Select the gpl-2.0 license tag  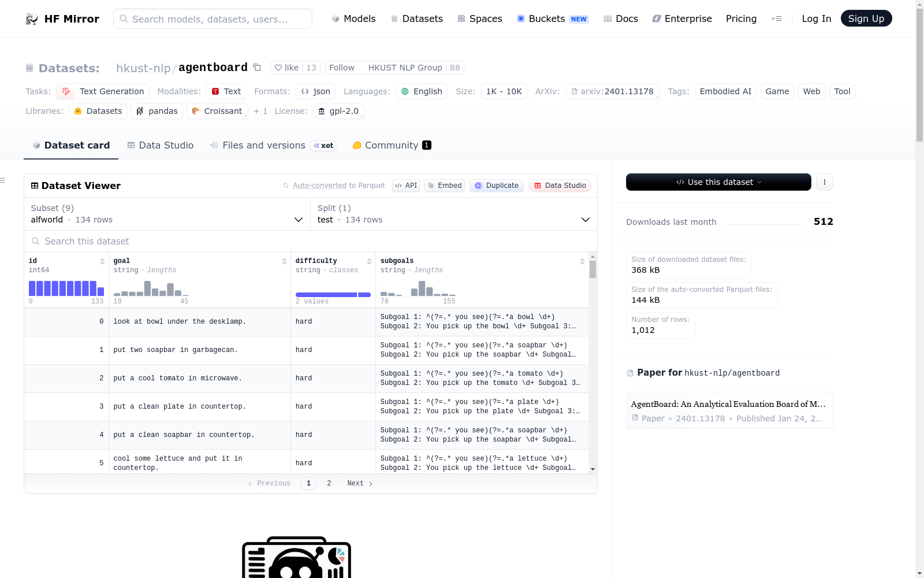pyautogui.click(x=339, y=111)
